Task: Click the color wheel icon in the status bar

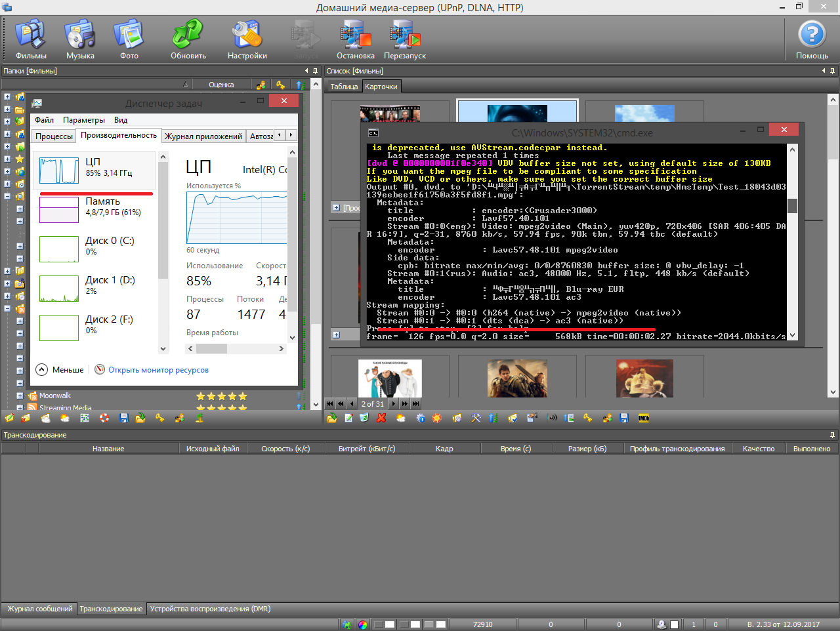Action: [363, 624]
